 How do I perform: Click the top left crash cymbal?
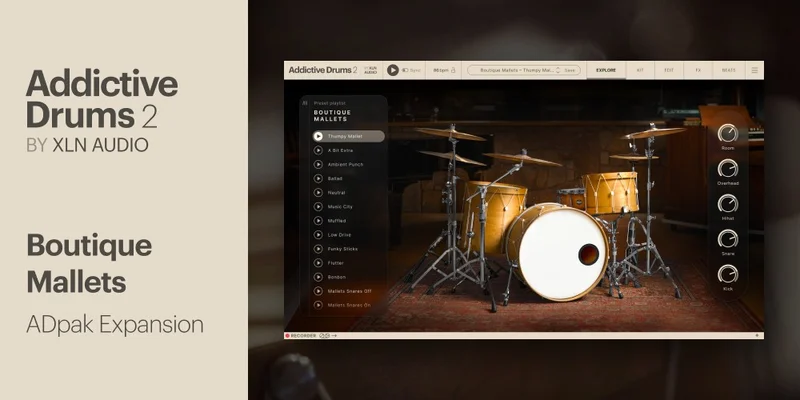click(449, 134)
